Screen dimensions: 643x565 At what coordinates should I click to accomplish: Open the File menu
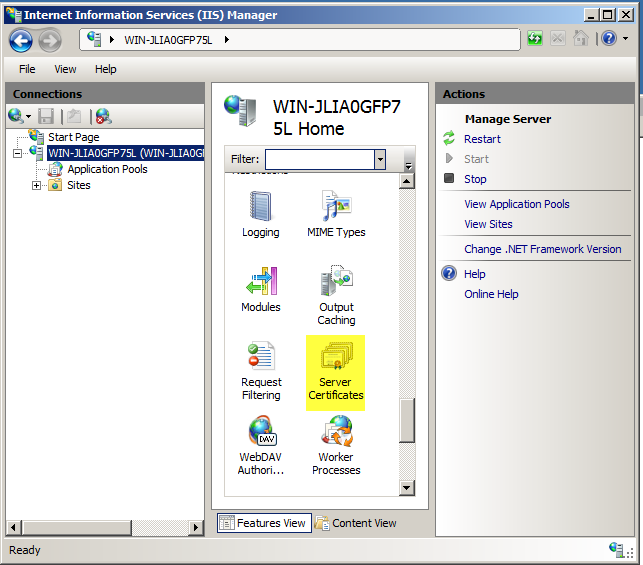click(x=27, y=69)
